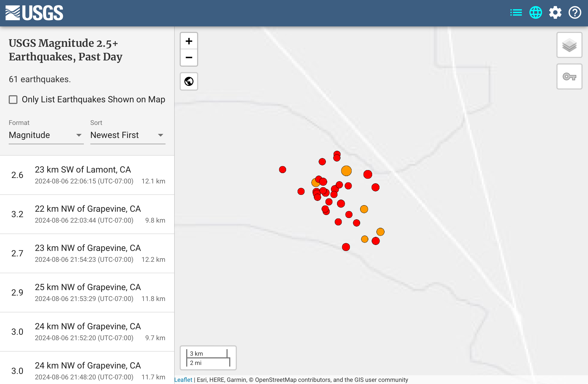Image resolution: width=588 pixels, height=384 pixels.
Task: Toggle the map globe view icon
Action: 535,13
